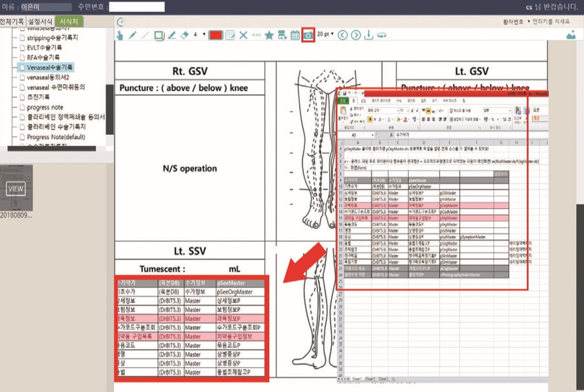
Task: Open the 20 pt font size dropdown
Action: [325, 34]
